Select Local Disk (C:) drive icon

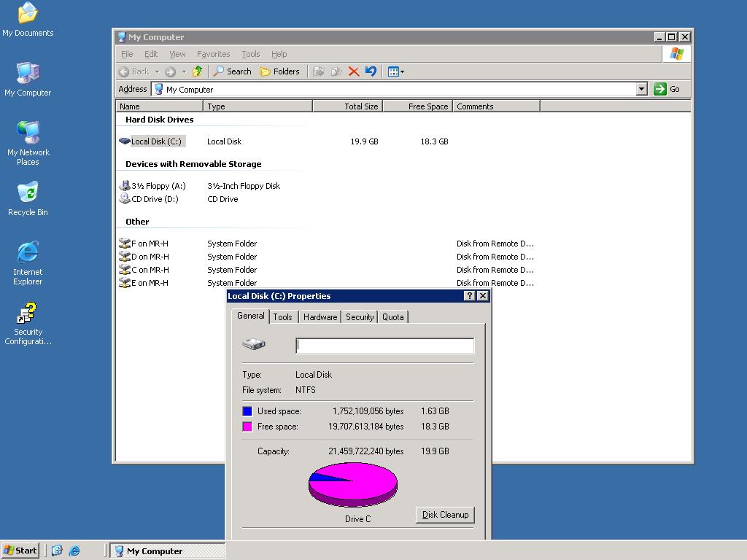[x=125, y=141]
